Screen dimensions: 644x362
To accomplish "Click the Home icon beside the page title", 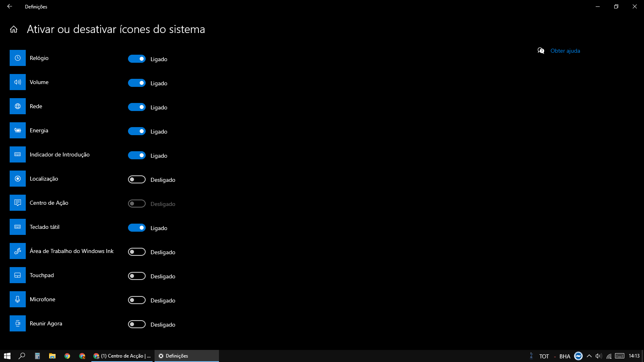I will (x=14, y=29).
